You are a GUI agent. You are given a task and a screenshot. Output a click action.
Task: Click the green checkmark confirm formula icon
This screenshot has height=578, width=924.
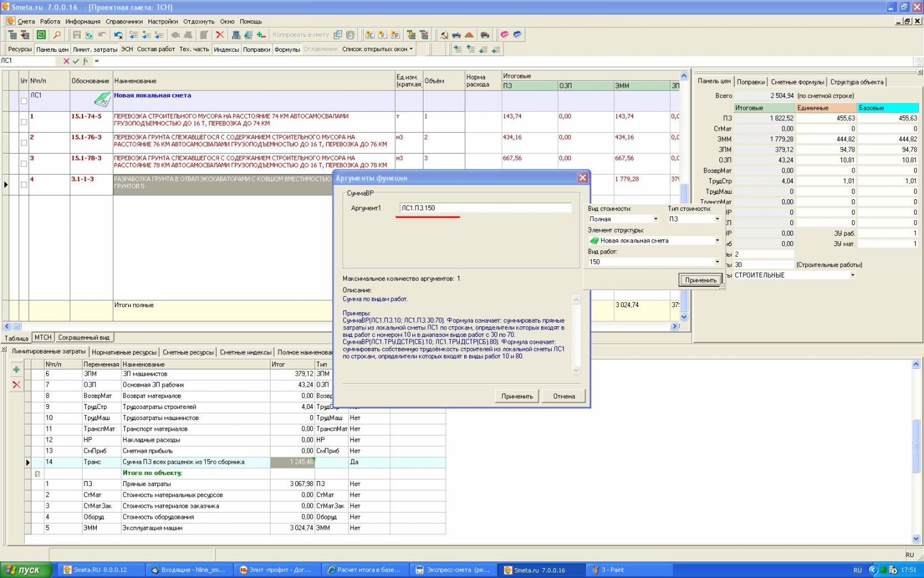[x=76, y=61]
